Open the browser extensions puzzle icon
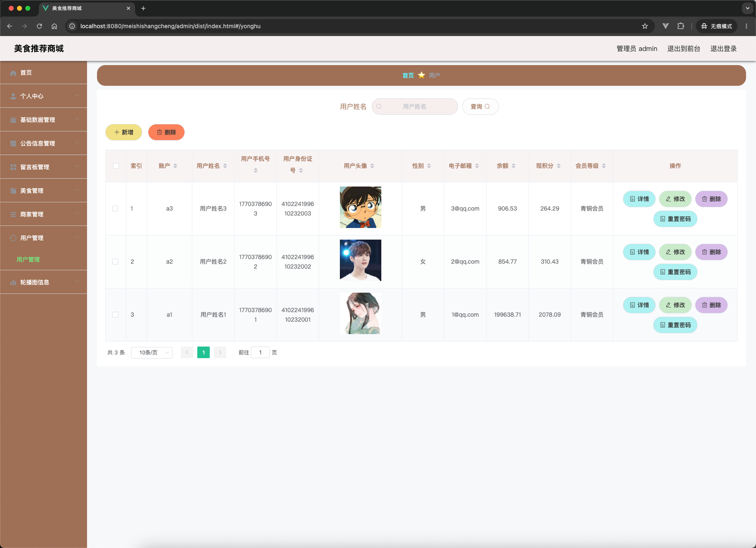The width and height of the screenshot is (756, 548). tap(681, 26)
